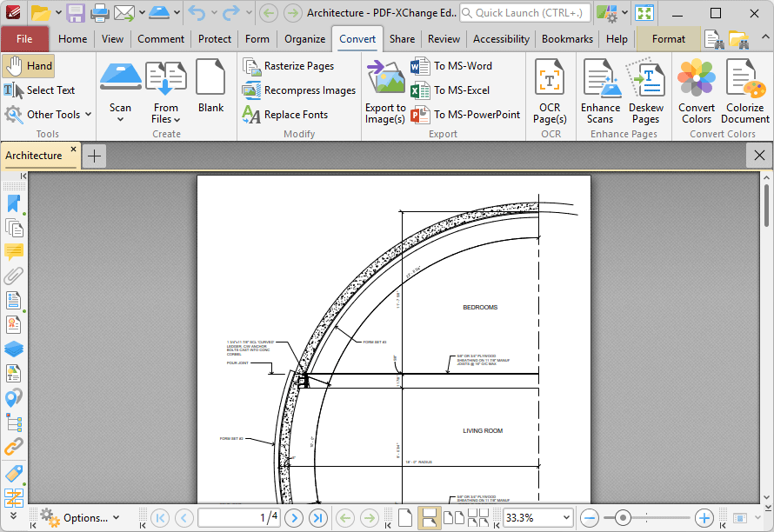Open the Layers pane in the left sidebar

pos(14,349)
